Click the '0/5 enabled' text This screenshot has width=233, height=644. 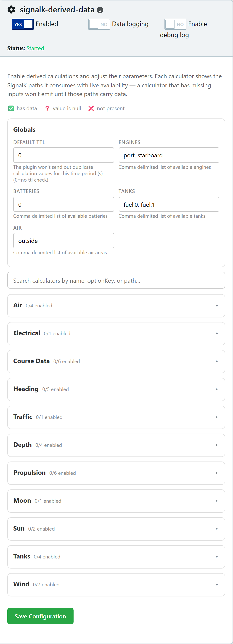pos(56,389)
